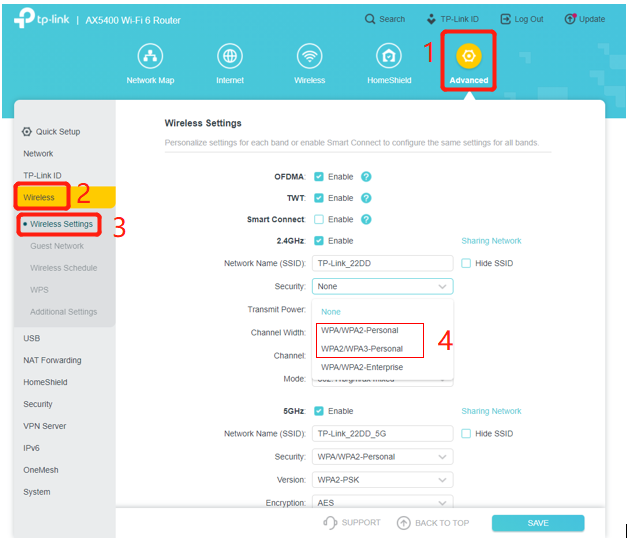The image size is (633, 549).
Task: Check Hide SSID for TP-Link_22DD_5G
Action: [466, 434]
